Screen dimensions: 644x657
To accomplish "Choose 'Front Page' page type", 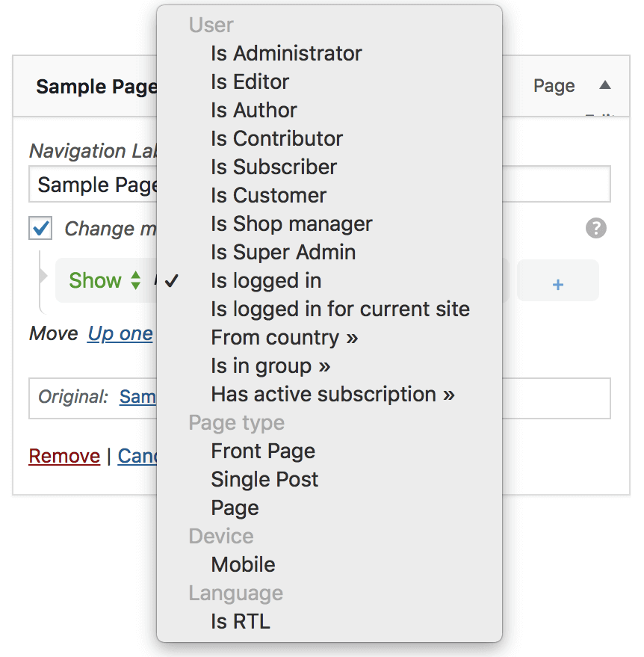I will (x=263, y=451).
